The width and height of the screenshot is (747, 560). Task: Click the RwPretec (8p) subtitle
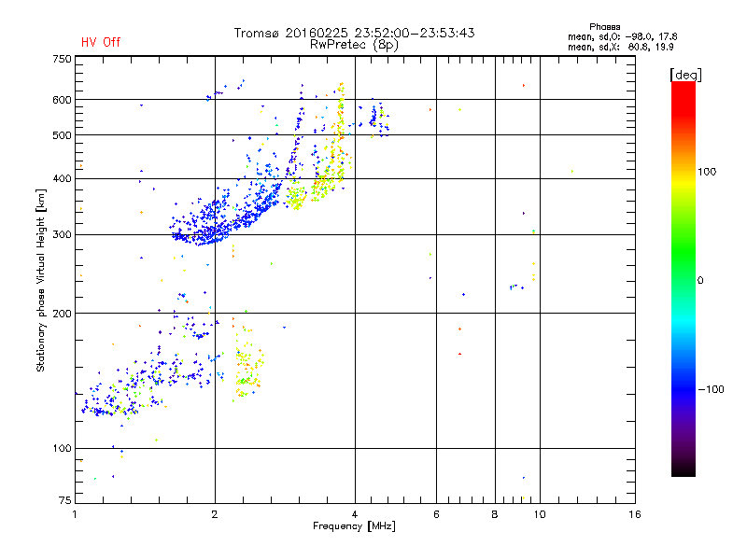354,44
